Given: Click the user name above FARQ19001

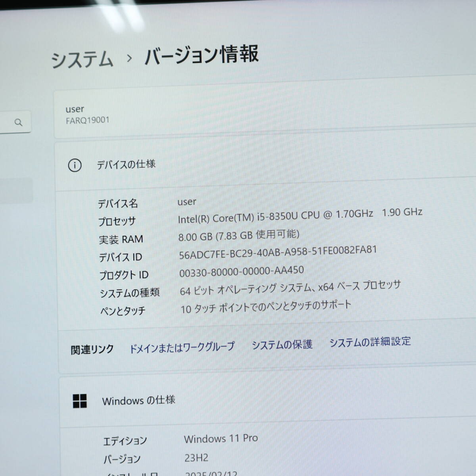Looking at the screenshot, I should pyautogui.click(x=75, y=109).
